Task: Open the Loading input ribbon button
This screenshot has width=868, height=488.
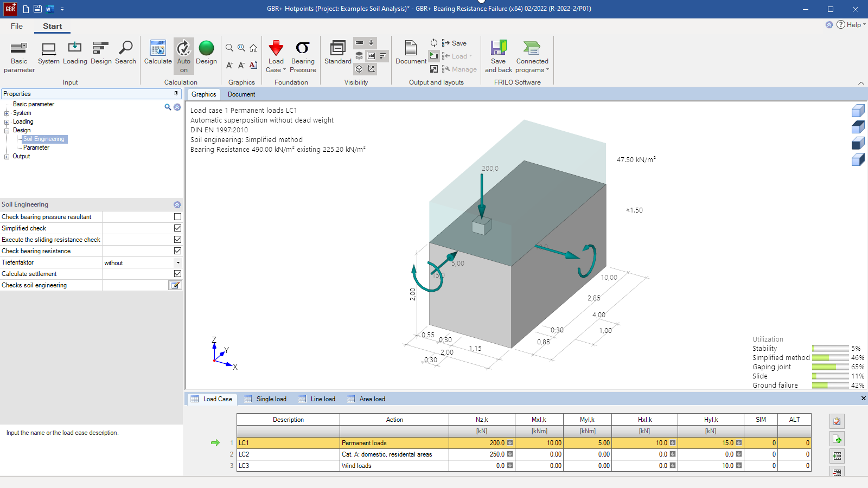Action: [75, 53]
